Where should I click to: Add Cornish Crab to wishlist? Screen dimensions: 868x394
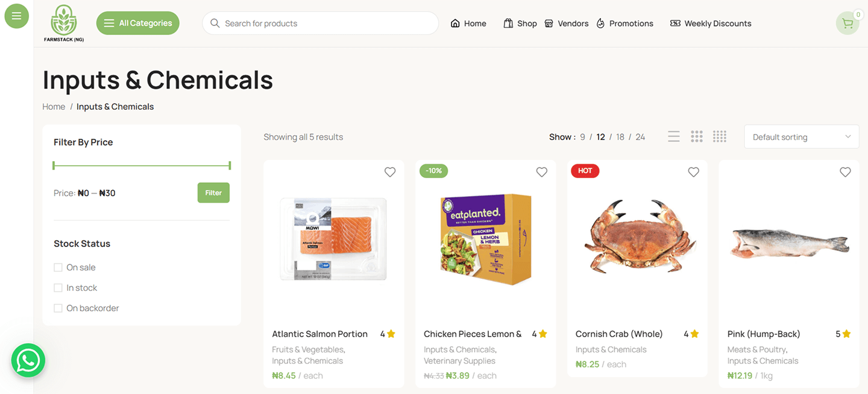[x=693, y=172]
